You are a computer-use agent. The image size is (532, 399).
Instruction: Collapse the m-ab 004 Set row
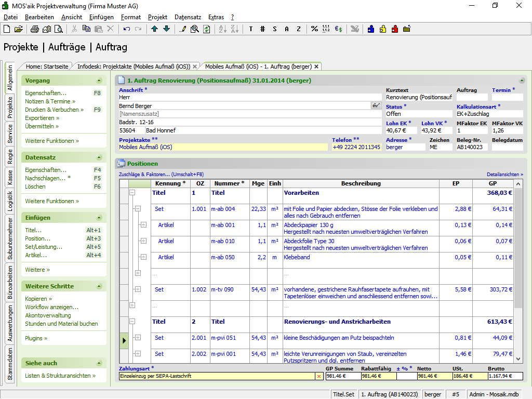point(137,209)
